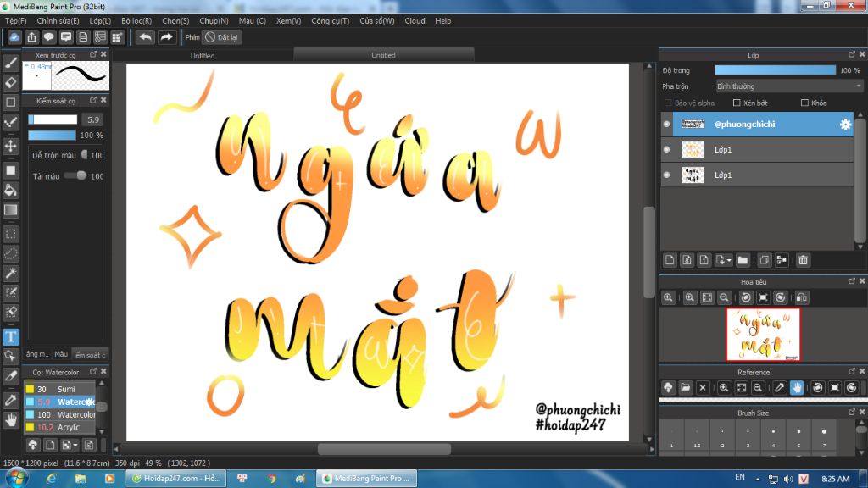Open the cloud save icon in toolbar

(x=14, y=37)
